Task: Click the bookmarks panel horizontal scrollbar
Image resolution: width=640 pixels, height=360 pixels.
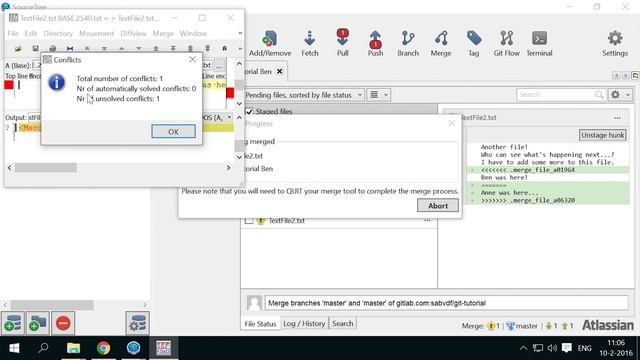Action: 52,305
